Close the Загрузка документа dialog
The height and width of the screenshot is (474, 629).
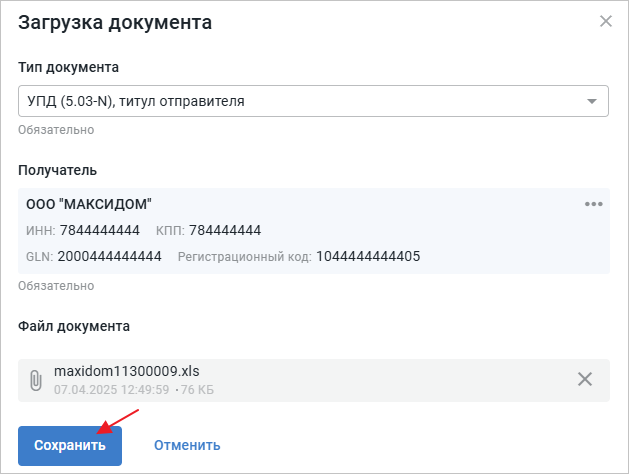pos(605,21)
